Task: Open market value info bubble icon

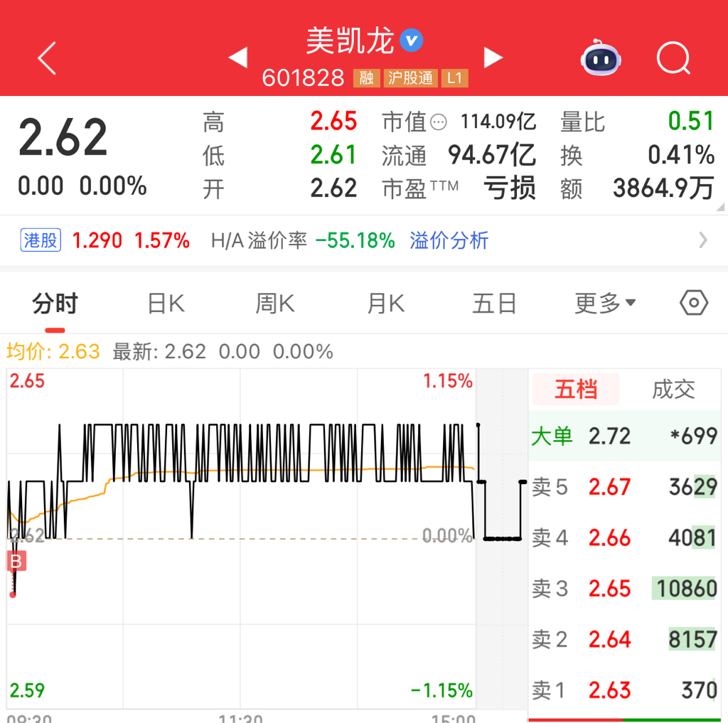Action: point(438,122)
